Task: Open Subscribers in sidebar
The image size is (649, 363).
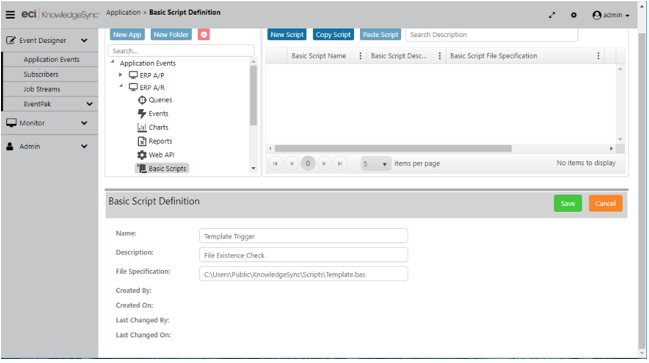Action: pyautogui.click(x=41, y=74)
